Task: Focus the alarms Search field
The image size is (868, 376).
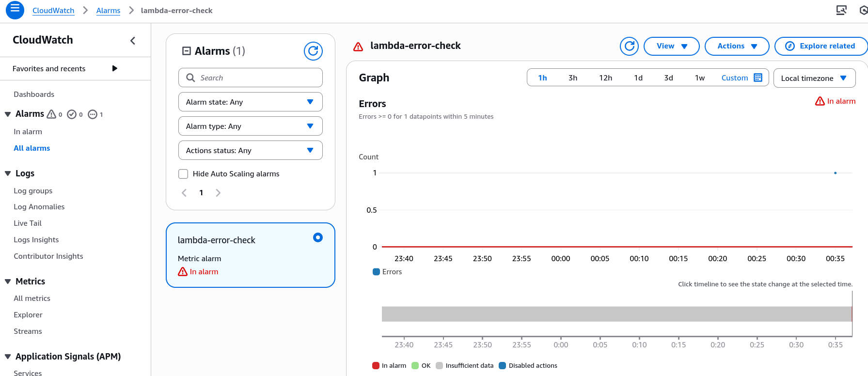Action: (x=251, y=78)
